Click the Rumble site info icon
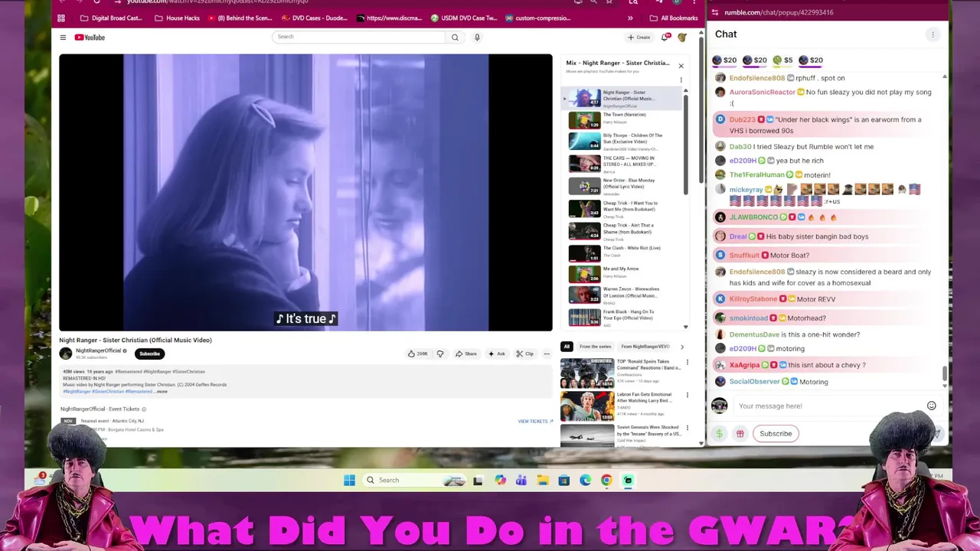The width and height of the screenshot is (980, 551). click(x=715, y=12)
